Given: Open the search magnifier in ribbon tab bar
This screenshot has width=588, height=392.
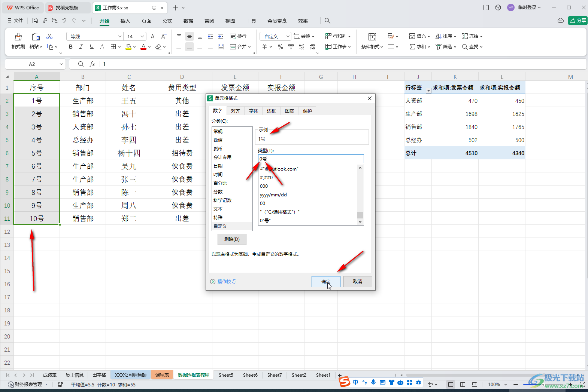Looking at the screenshot, I should (x=327, y=21).
